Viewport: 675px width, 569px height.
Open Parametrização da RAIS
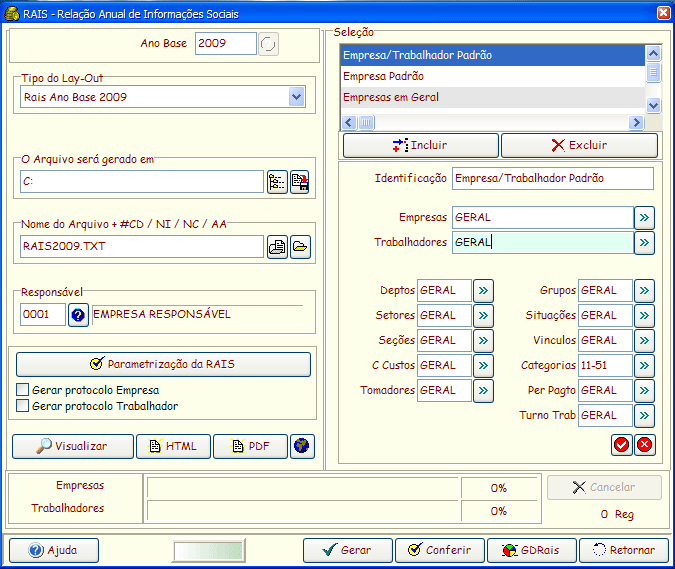point(163,364)
